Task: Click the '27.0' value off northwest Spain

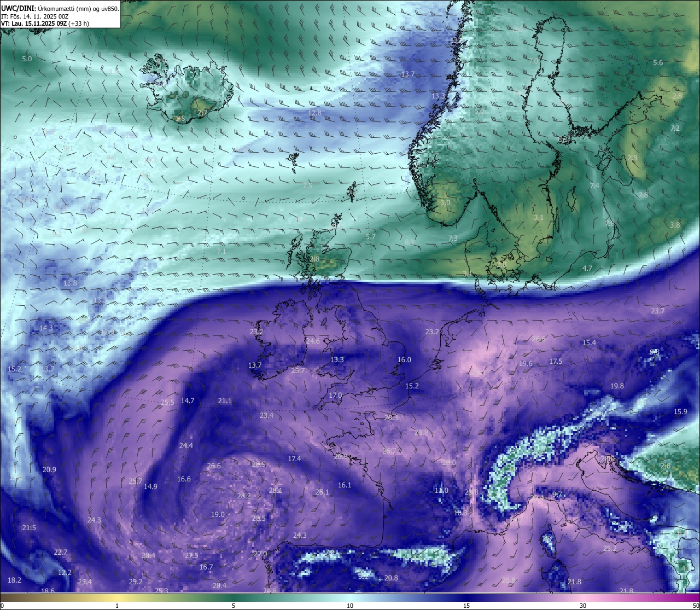Action: (x=260, y=554)
